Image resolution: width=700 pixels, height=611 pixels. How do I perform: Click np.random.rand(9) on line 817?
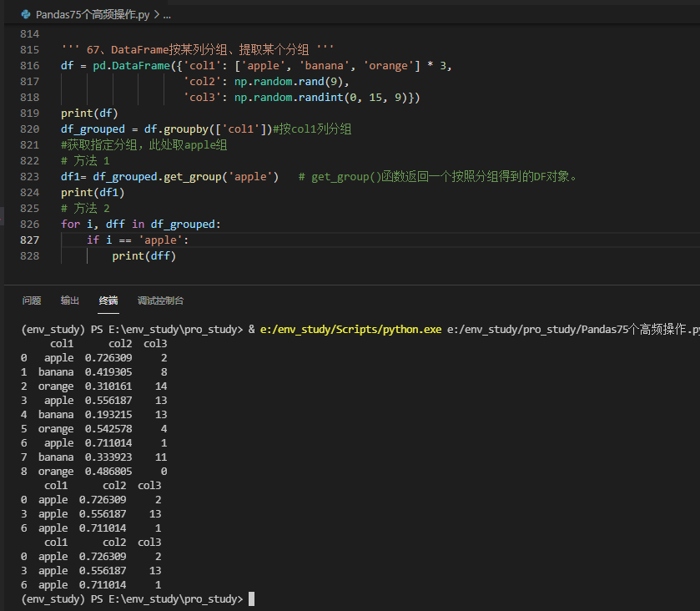tap(289, 82)
